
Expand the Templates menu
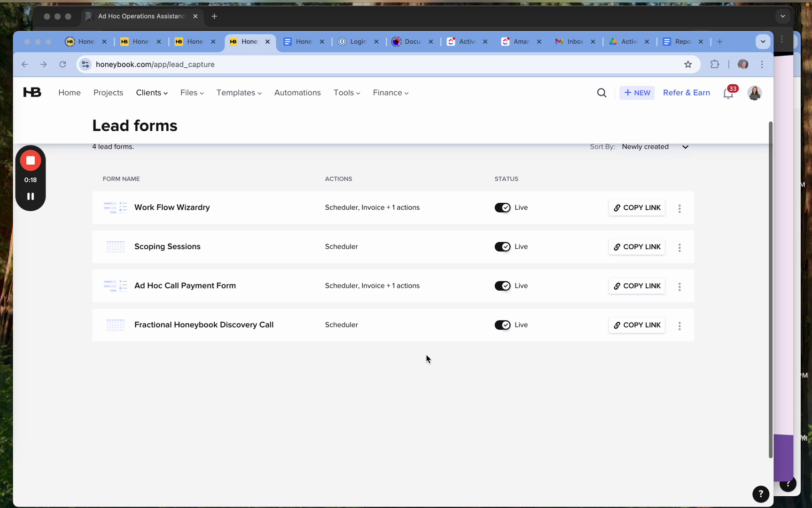point(239,93)
